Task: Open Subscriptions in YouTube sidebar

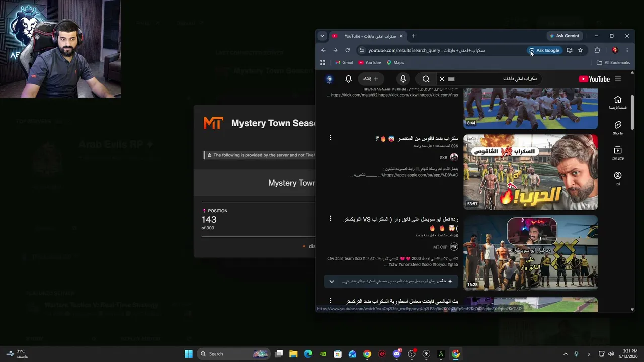Action: (618, 153)
